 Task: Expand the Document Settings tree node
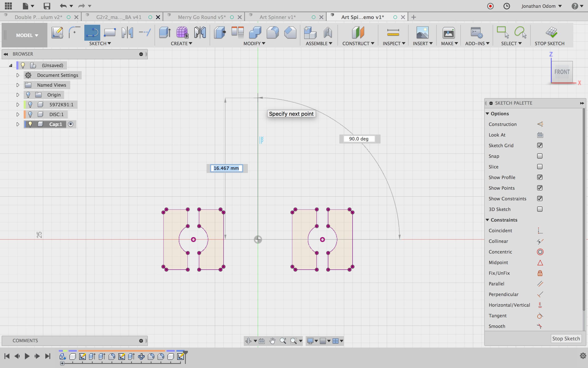pyautogui.click(x=18, y=75)
